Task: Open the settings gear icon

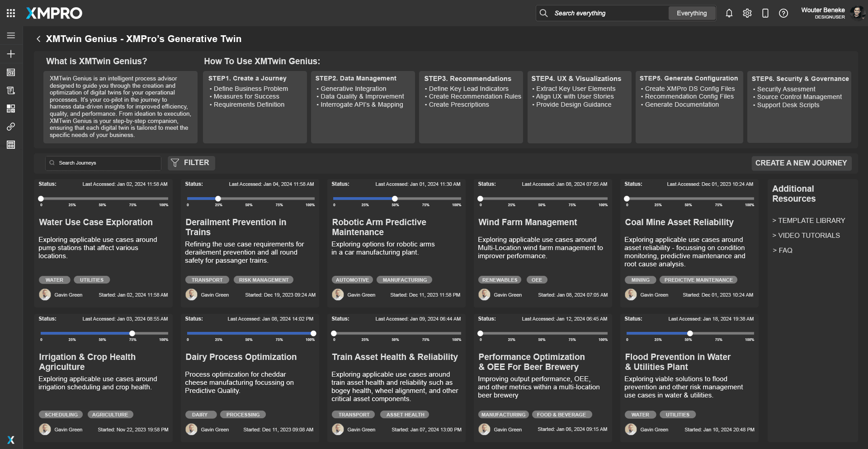Action: 747,13
